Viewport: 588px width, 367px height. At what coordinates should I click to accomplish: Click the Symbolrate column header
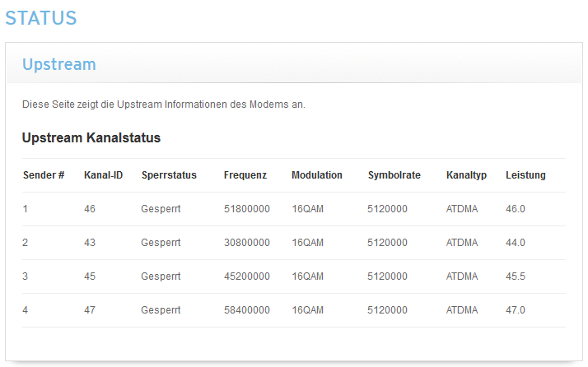click(394, 175)
